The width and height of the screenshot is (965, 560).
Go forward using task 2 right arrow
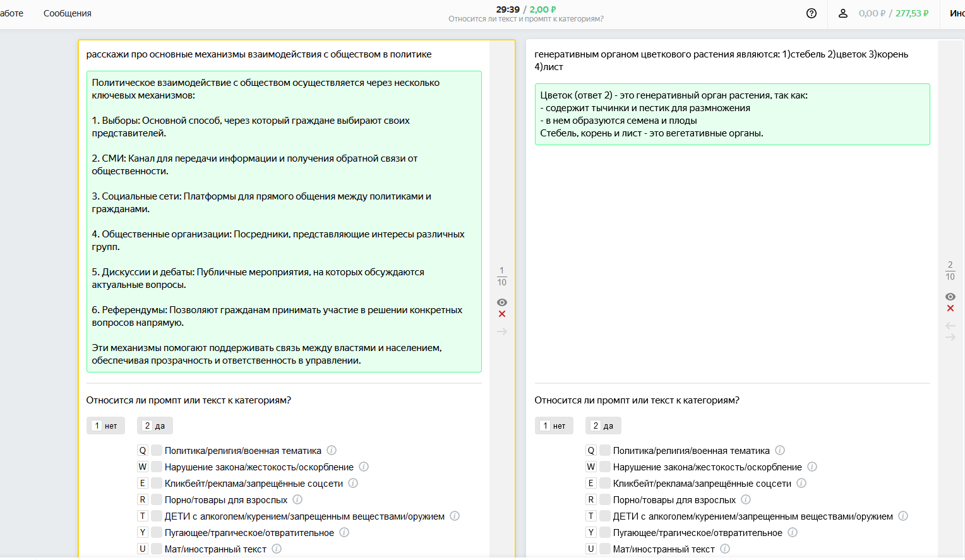click(950, 337)
